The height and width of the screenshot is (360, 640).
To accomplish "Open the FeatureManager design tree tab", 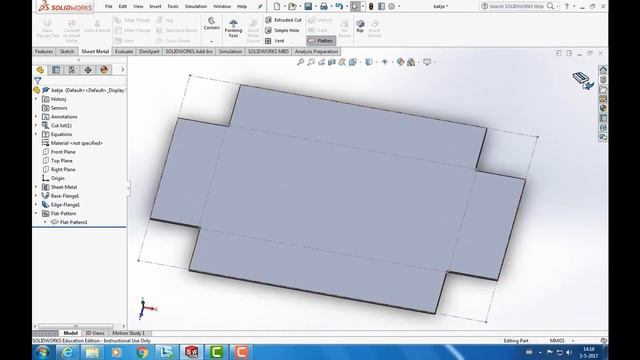I will point(40,70).
